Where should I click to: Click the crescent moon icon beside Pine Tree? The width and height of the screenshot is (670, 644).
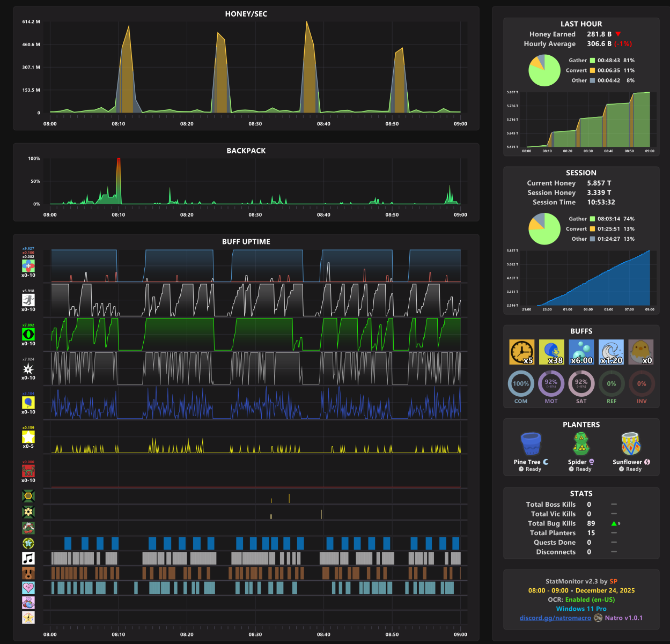coord(546,462)
